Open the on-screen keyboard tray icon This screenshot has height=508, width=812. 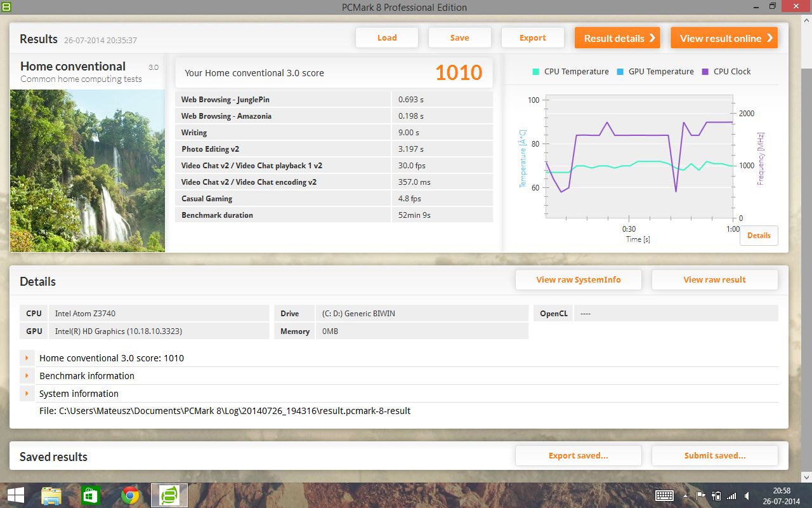pos(664,496)
